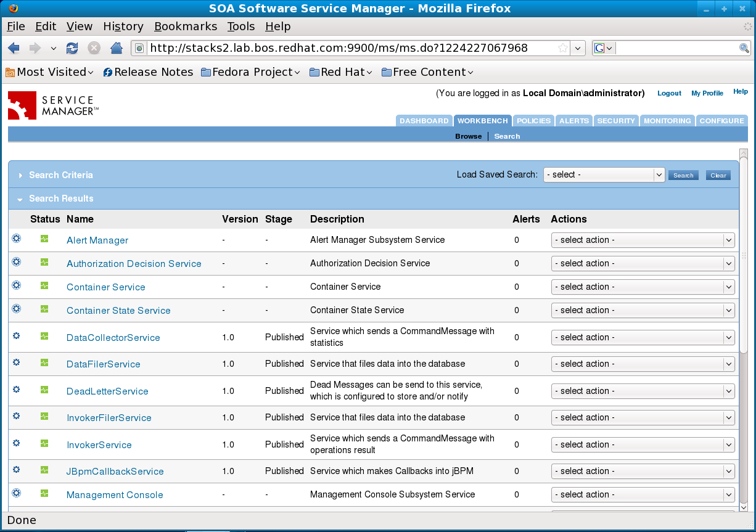The height and width of the screenshot is (532, 756).
Task: Open the Container State Service link
Action: [118, 311]
